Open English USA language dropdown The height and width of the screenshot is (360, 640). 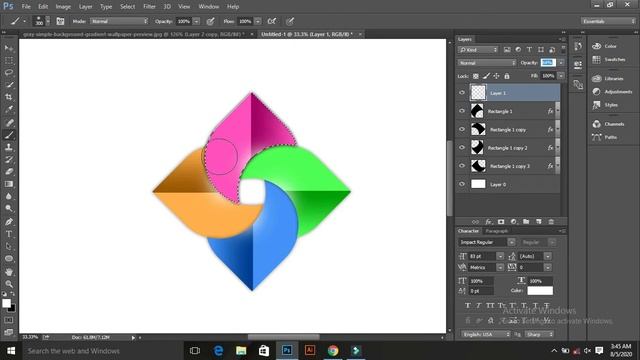486,334
